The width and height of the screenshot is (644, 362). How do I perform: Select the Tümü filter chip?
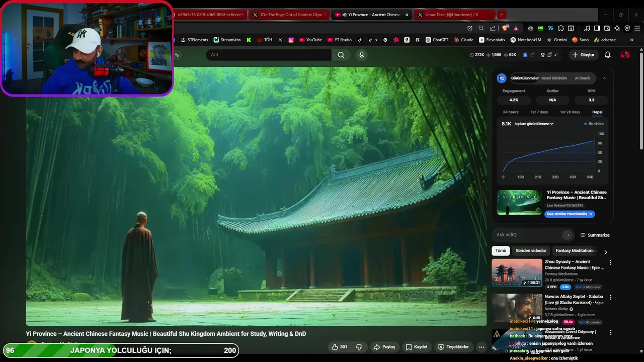(x=501, y=251)
